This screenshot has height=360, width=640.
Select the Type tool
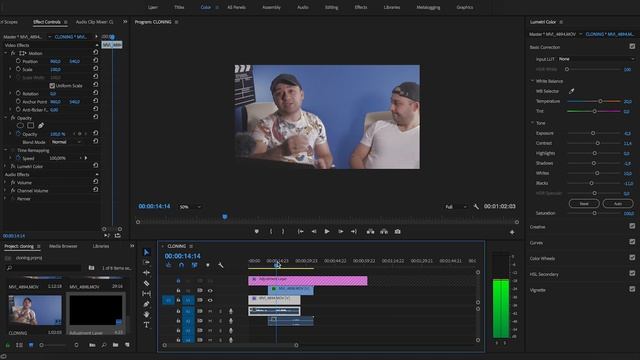pyautogui.click(x=147, y=325)
